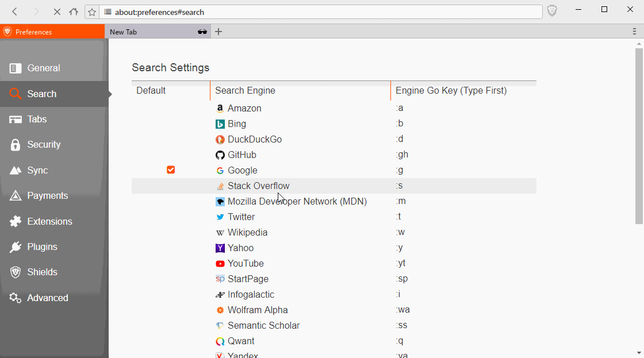Screen dimensions: 644x358
Task: Switch to the Preferences tab
Action: (x=52, y=32)
